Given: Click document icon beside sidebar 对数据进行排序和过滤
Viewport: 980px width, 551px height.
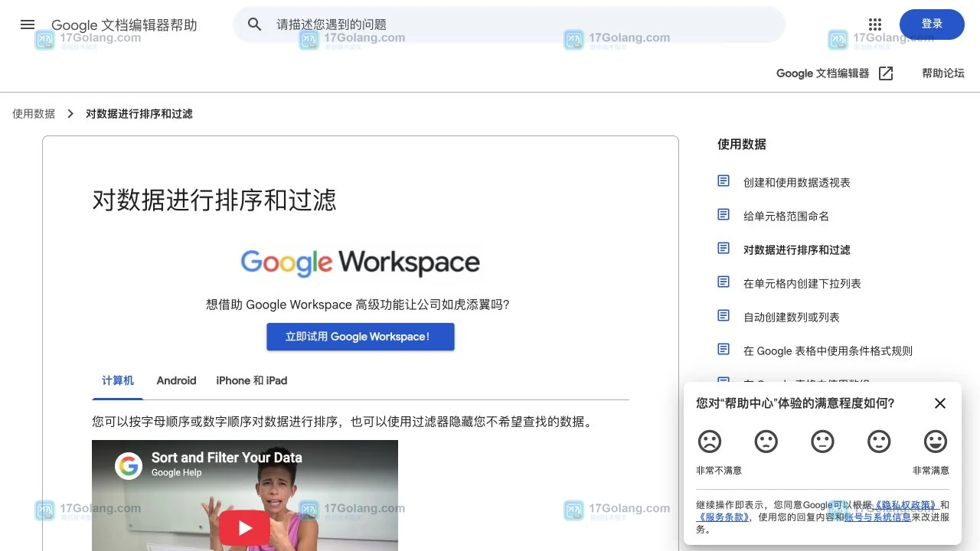Looking at the screenshot, I should pos(724,249).
